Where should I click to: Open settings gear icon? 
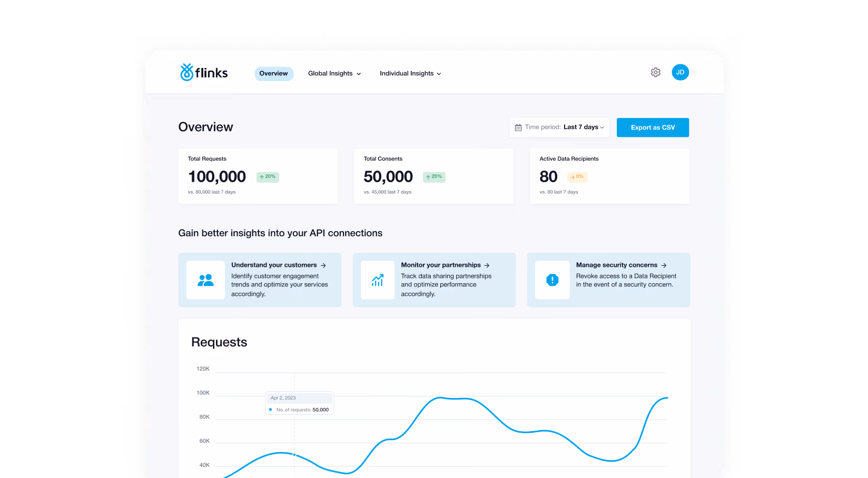[655, 72]
